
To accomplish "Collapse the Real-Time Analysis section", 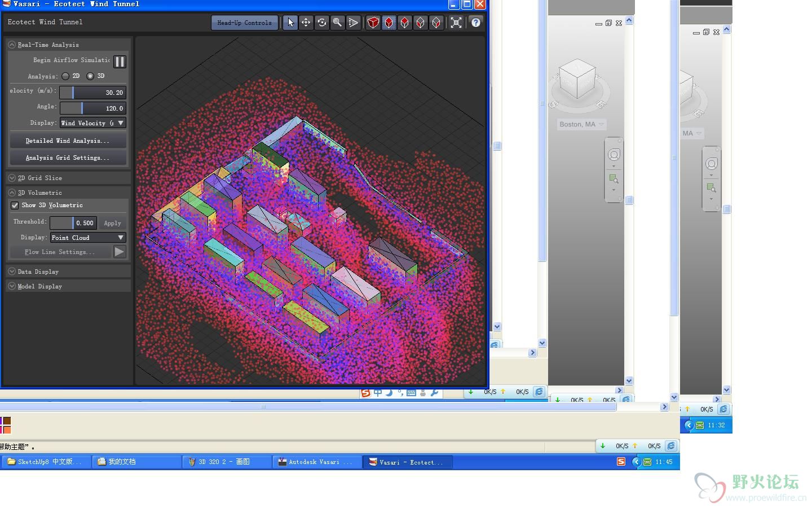I will click(12, 45).
